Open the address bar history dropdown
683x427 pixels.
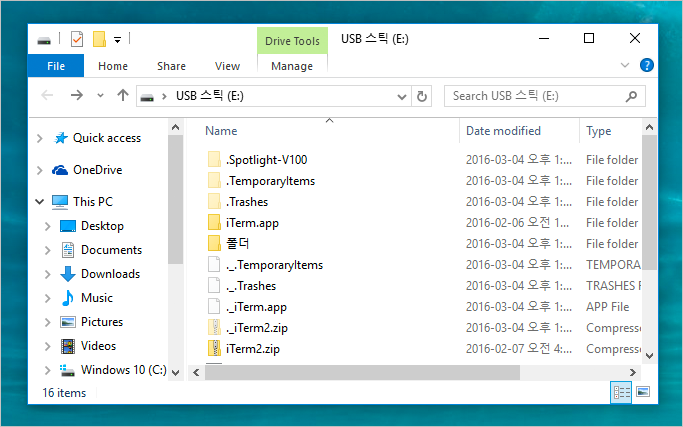402,96
